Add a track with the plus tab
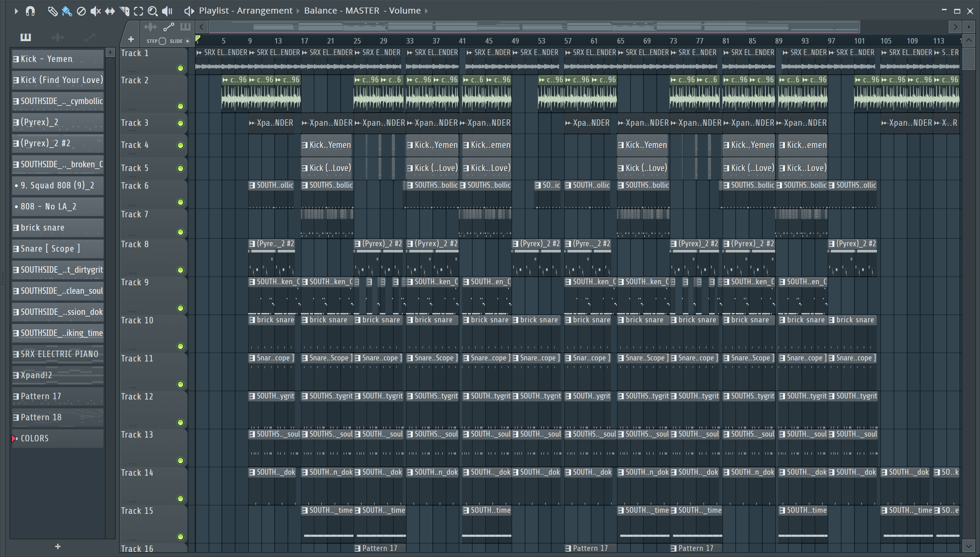This screenshot has width=980, height=557. tap(131, 39)
